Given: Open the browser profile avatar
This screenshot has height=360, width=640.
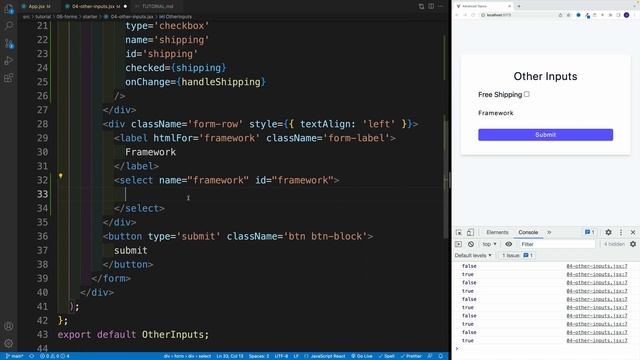Looking at the screenshot, I should click(x=627, y=15).
